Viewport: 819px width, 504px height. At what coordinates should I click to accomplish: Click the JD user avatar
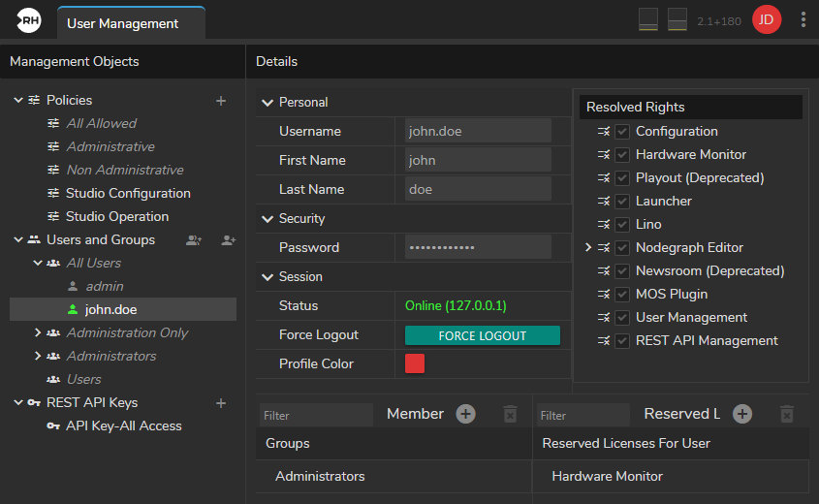pyautogui.click(x=767, y=19)
